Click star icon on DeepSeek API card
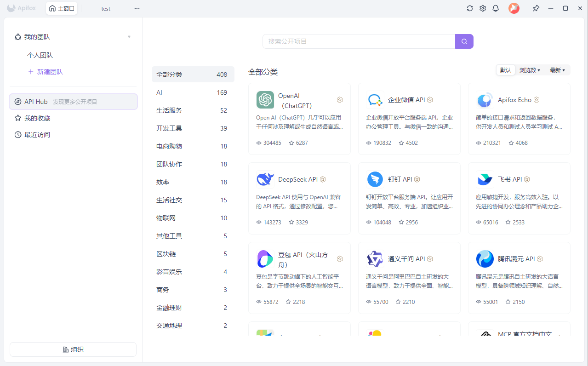 [x=291, y=223]
